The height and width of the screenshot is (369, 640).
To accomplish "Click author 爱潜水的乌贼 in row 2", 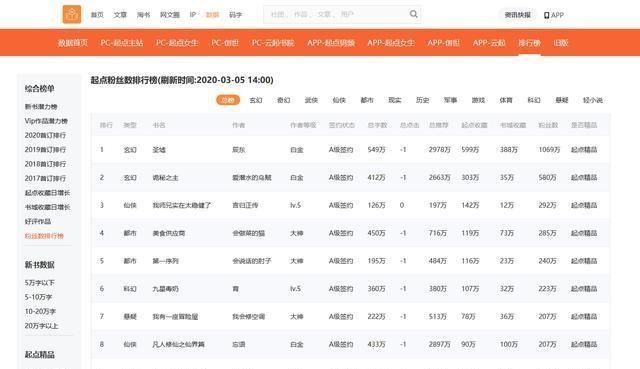I will point(252,178).
